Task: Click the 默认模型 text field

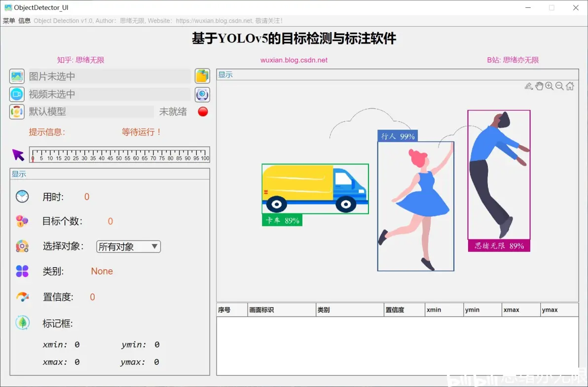Action: [x=91, y=111]
